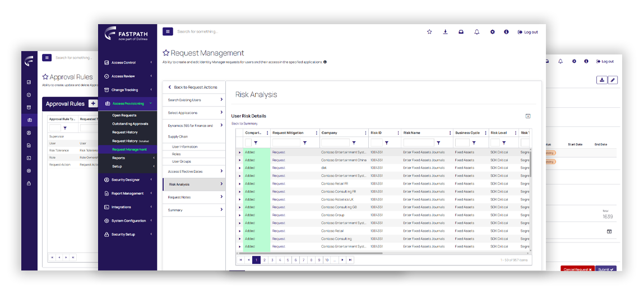Viewport: 644px width, 289px height.
Task: Open the notifications bell
Action: pyautogui.click(x=476, y=32)
